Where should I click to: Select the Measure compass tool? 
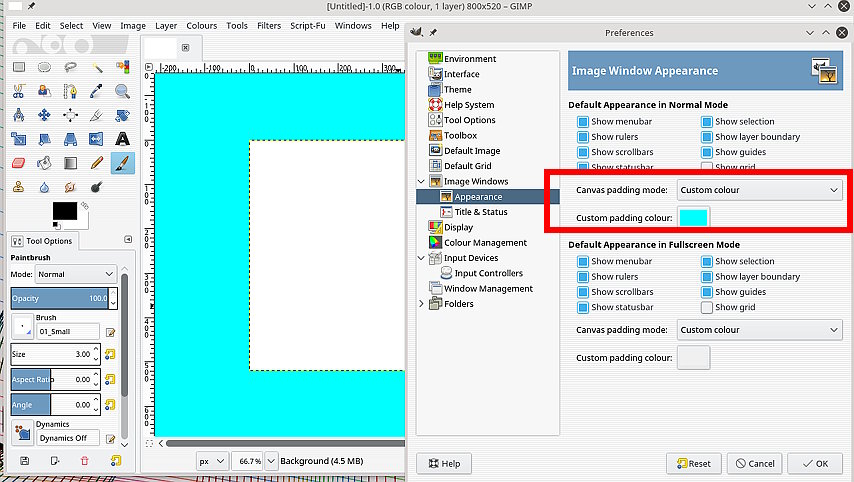pyautogui.click(x=19, y=115)
